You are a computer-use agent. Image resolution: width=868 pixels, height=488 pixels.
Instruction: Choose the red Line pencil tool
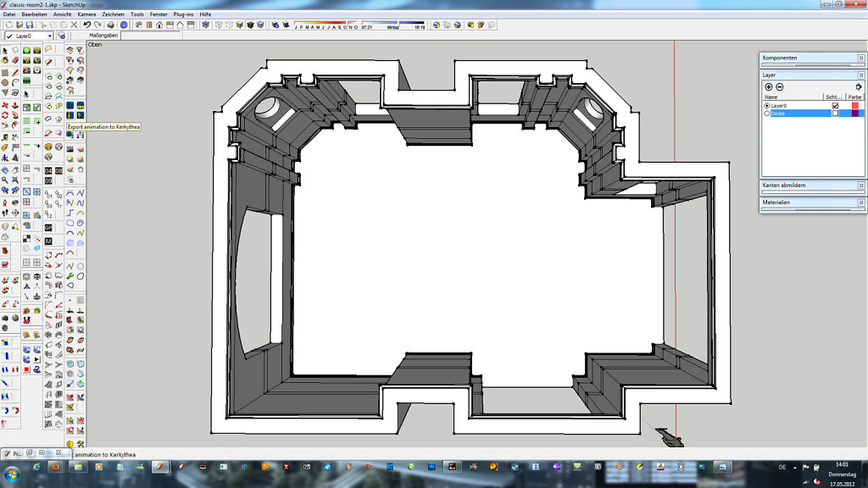point(15,73)
